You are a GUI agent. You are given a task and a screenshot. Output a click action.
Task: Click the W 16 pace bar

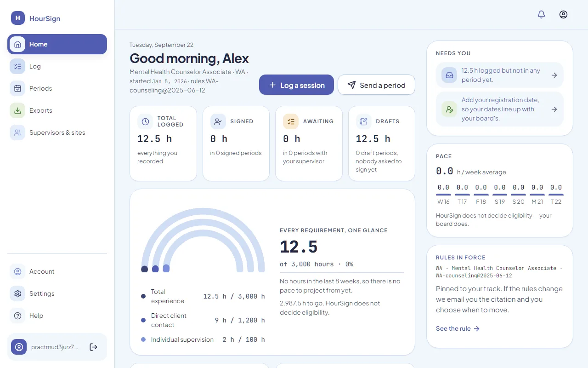click(x=443, y=195)
